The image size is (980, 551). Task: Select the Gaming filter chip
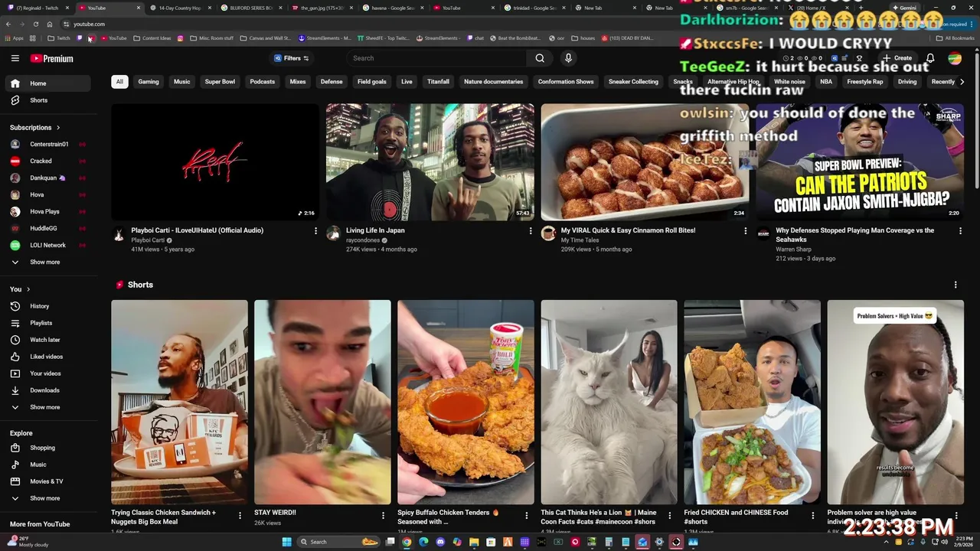[x=149, y=82]
